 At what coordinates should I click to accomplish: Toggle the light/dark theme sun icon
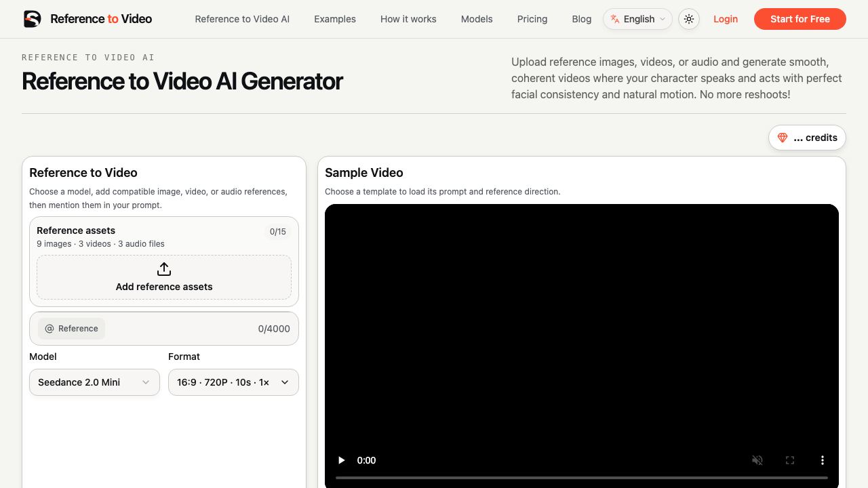(x=689, y=19)
